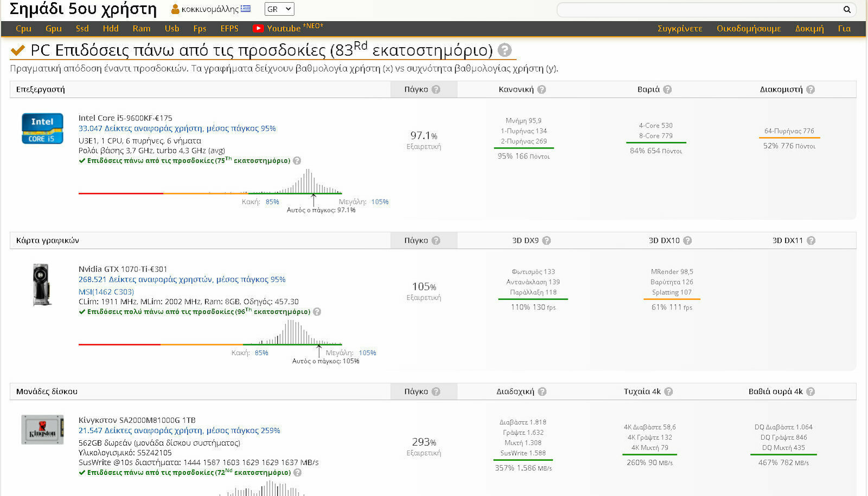Image resolution: width=868 pixels, height=496 pixels.
Task: Open the 21.547 SSD user benchmarks link
Action: (x=180, y=430)
